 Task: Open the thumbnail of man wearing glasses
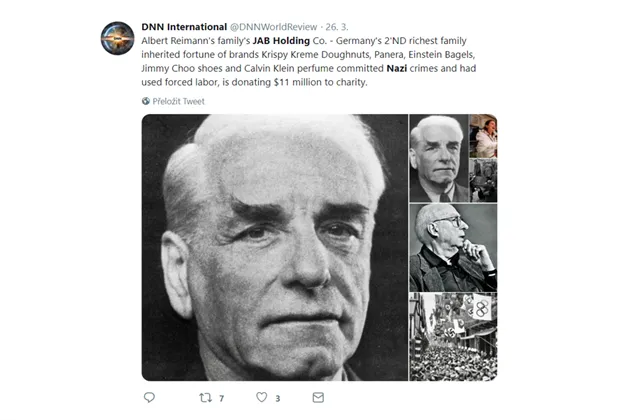click(x=453, y=248)
